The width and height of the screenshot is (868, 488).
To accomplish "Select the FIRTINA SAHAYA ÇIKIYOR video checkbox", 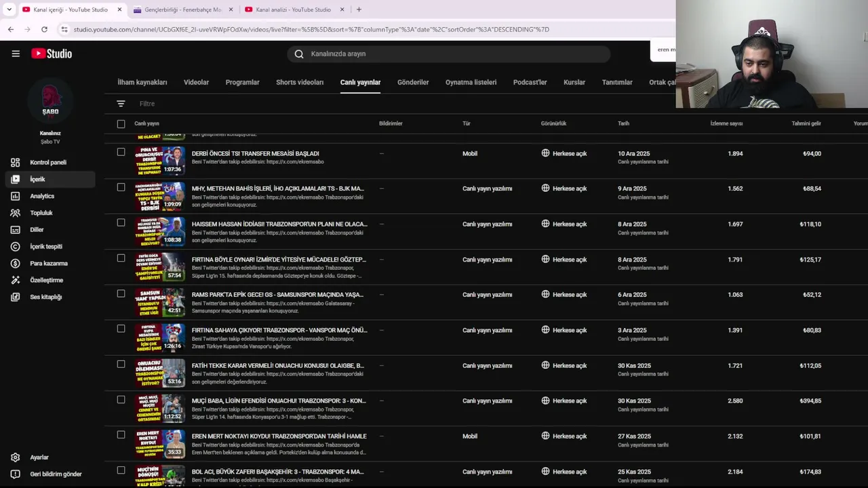I will pos(121,329).
